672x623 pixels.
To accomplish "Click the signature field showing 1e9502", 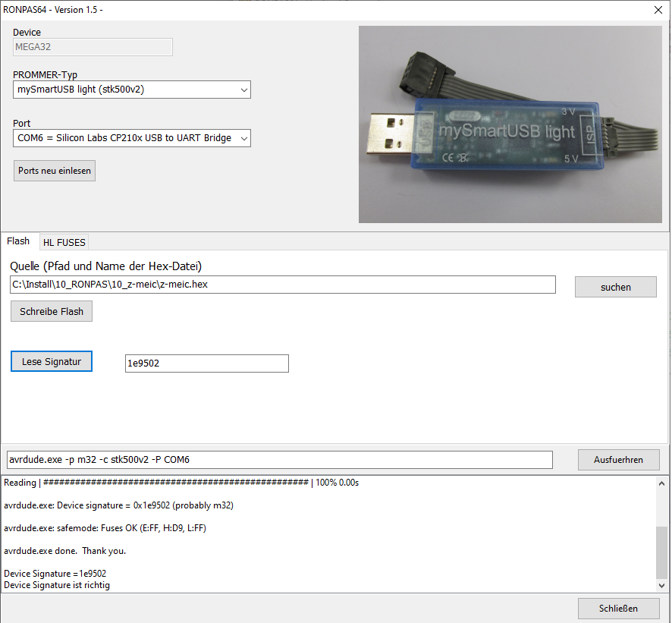I will click(207, 363).
